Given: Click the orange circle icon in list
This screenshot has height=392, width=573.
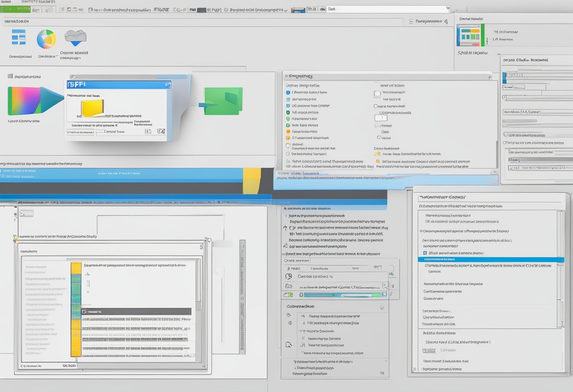Looking at the screenshot, I should pos(288,132).
